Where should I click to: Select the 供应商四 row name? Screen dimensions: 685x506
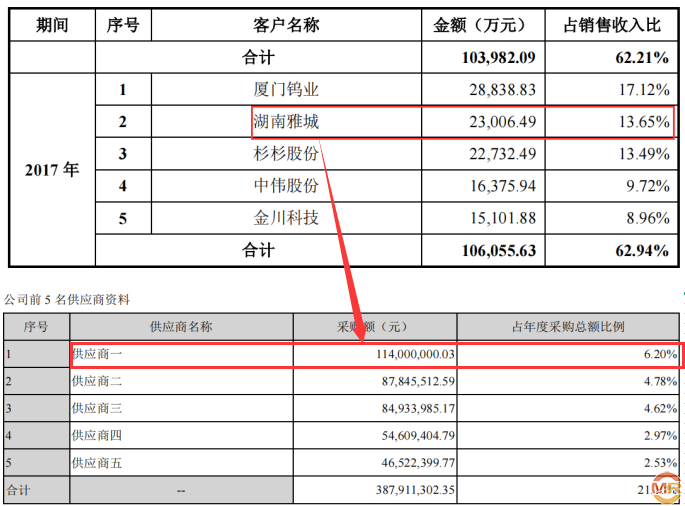tap(97, 435)
